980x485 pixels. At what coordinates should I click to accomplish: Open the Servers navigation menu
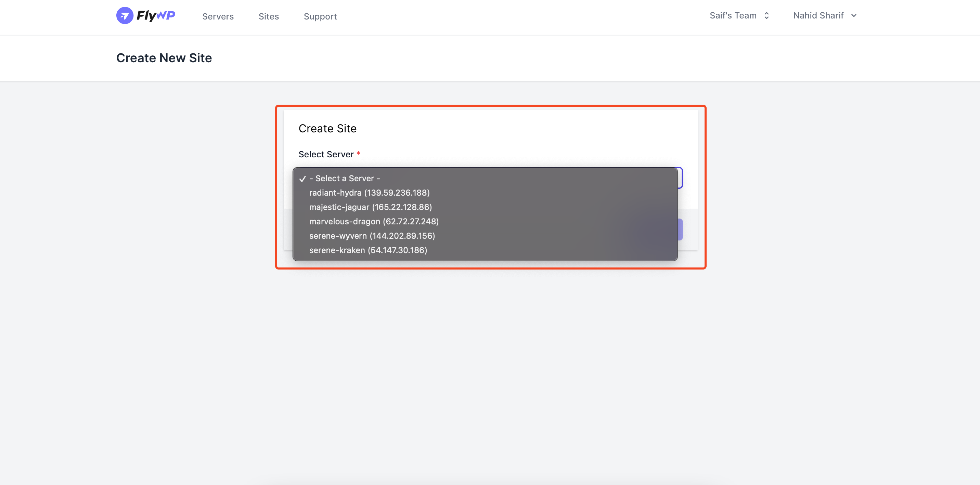(218, 16)
